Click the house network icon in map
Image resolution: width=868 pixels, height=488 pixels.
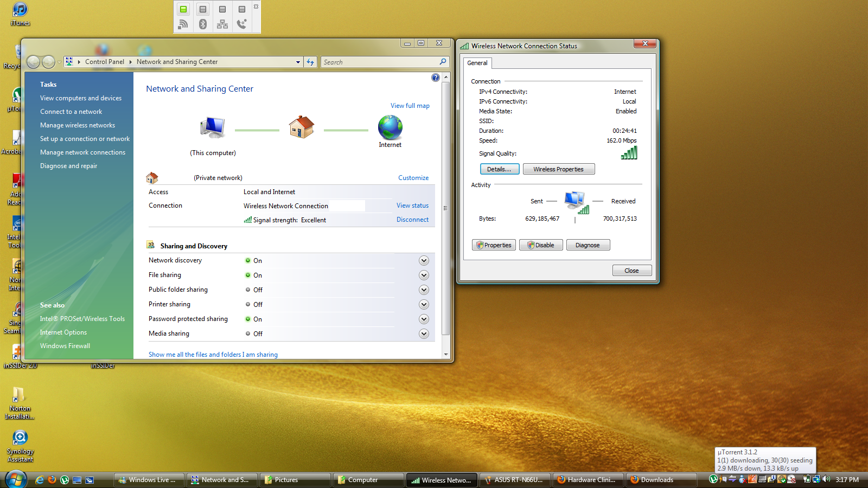[302, 127]
